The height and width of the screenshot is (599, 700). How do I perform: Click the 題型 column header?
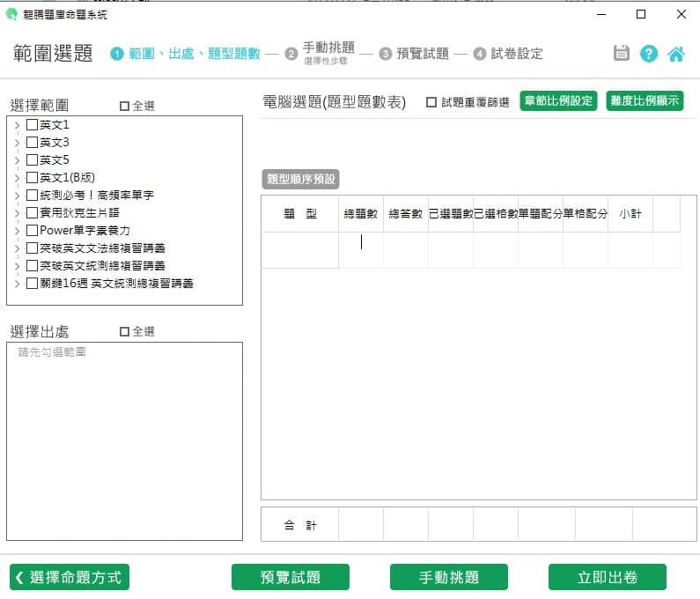[300, 214]
